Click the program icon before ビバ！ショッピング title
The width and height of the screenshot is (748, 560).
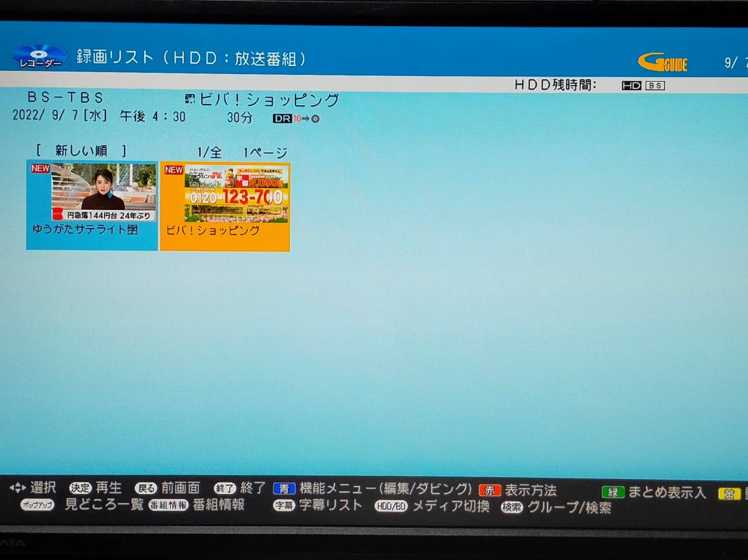pos(190,99)
